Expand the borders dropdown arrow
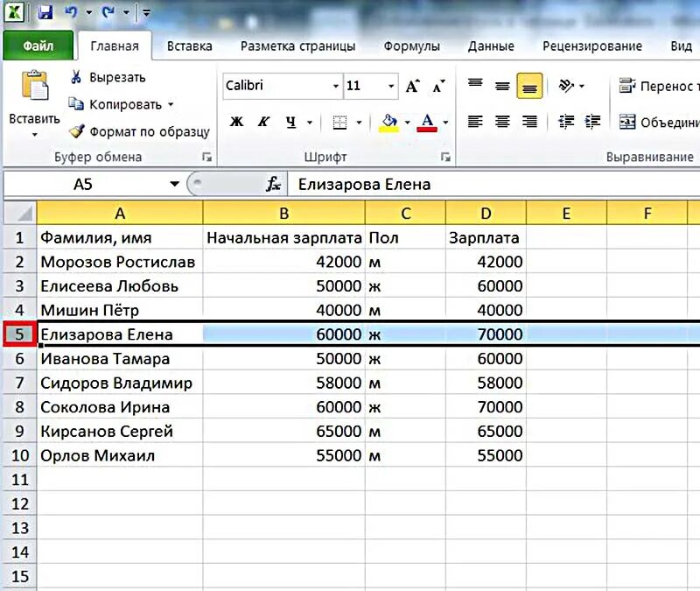This screenshot has width=700, height=591. (359, 122)
